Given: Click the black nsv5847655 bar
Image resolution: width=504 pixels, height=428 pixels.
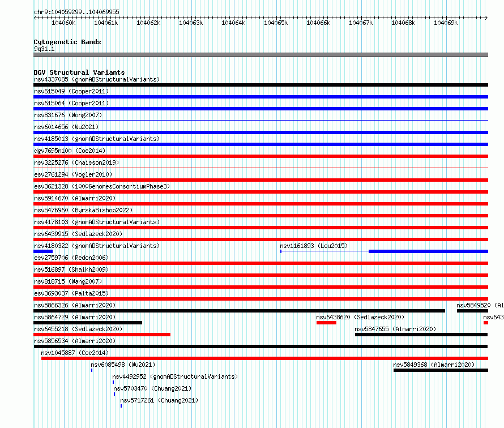Looking at the screenshot, I should coord(421,335).
